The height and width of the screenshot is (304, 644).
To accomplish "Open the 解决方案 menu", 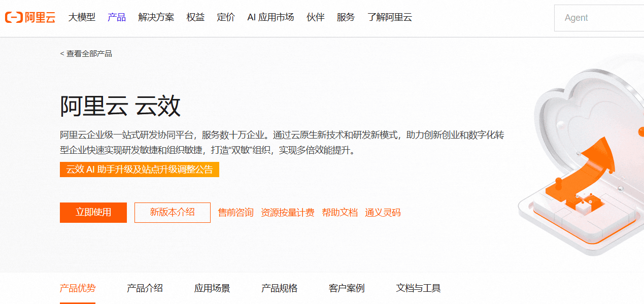I will coord(156,17).
